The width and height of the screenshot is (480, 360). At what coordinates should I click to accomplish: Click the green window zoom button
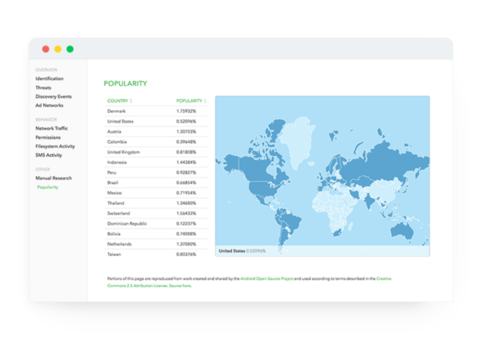(70, 49)
